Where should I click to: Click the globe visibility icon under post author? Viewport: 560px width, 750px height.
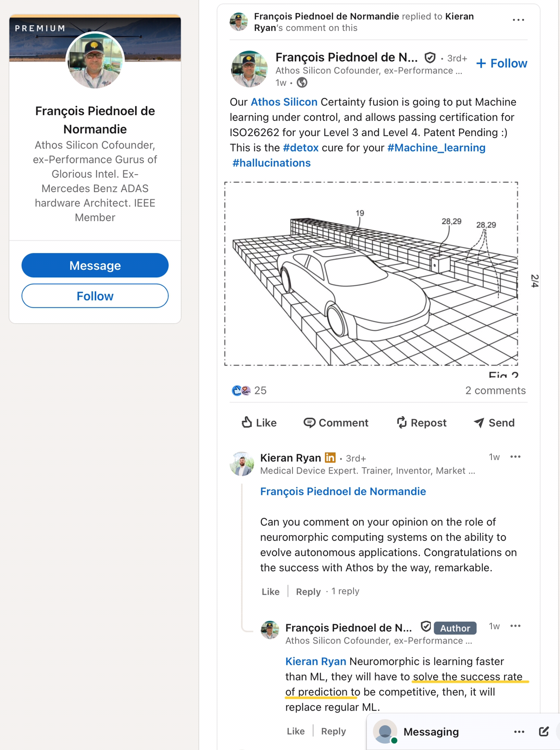pos(302,83)
